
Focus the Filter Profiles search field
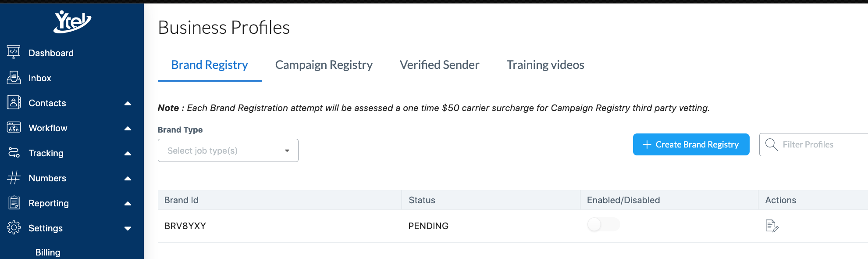[x=814, y=144]
